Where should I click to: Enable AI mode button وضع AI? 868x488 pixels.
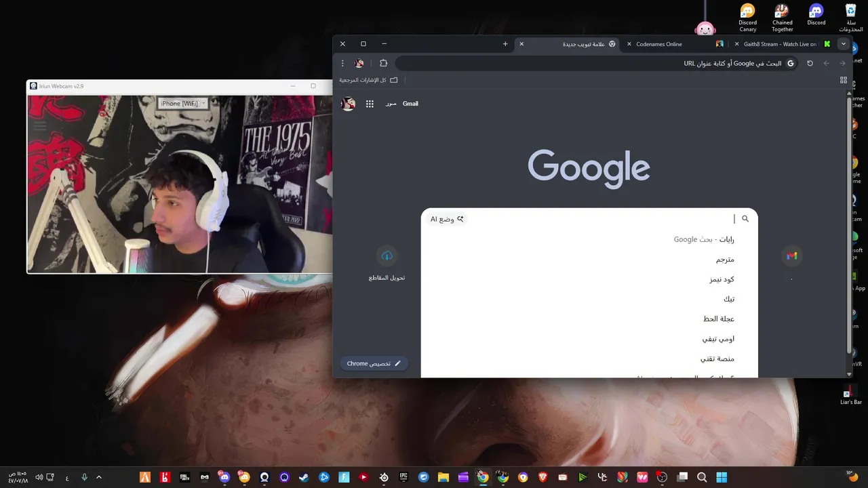point(448,219)
